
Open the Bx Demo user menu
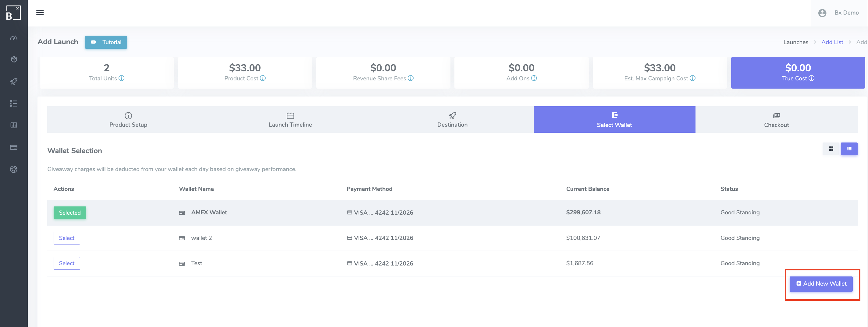(x=839, y=13)
